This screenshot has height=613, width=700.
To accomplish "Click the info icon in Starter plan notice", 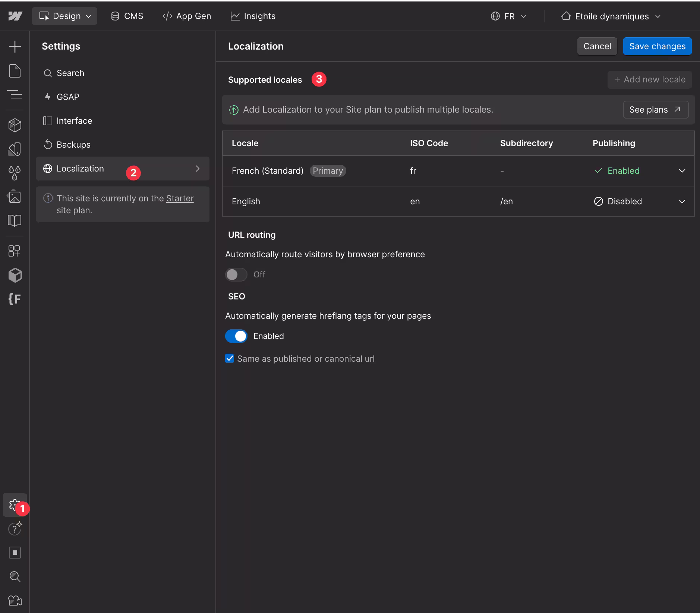I will [48, 198].
